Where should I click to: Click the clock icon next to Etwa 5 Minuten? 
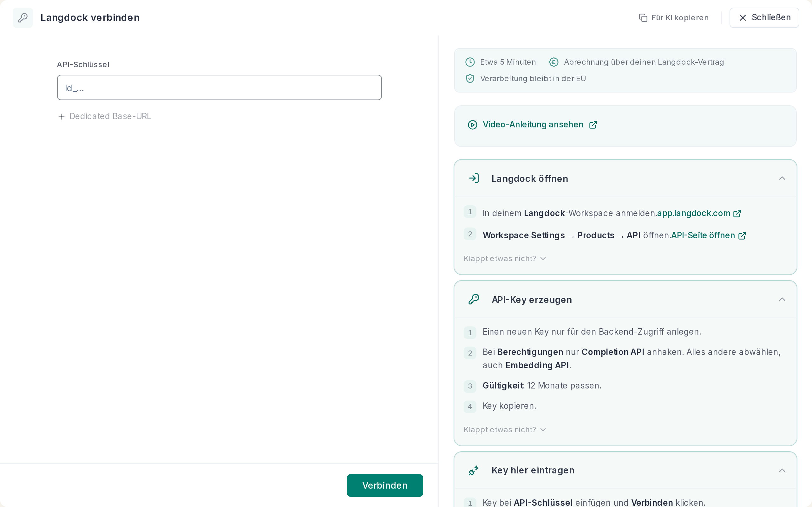[x=470, y=62]
